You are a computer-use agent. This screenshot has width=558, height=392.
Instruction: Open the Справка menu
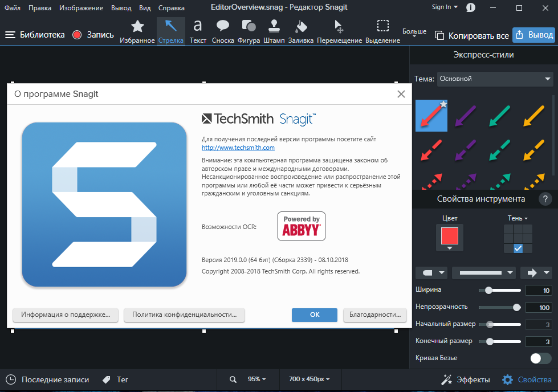click(x=171, y=7)
